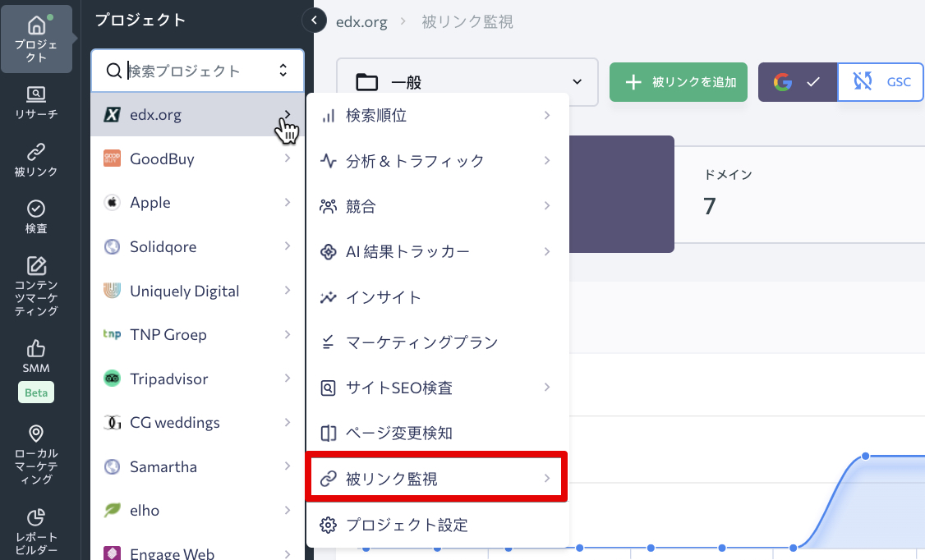Toggle the project search sort arrows
This screenshot has width=925, height=560.
283,70
